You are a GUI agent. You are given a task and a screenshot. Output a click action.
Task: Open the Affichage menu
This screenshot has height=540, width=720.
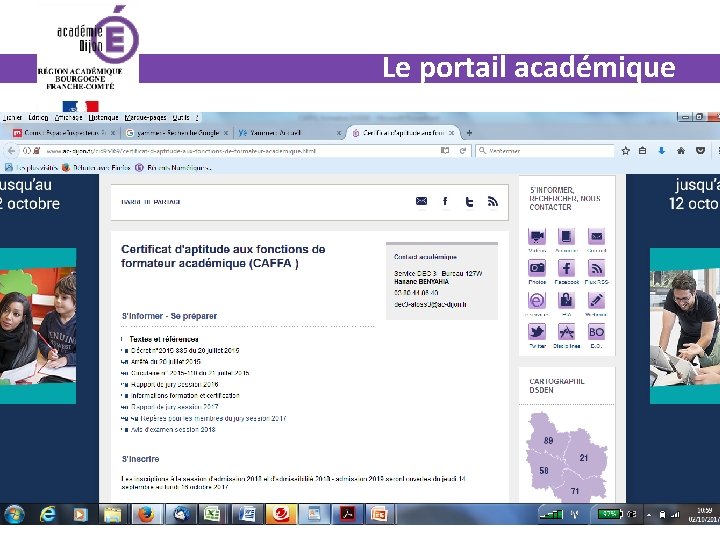pos(68,118)
